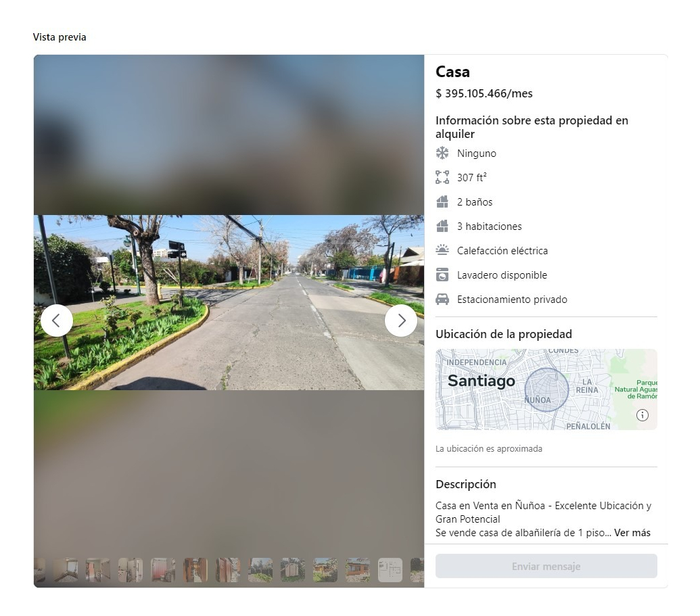The image size is (700, 616).
Task: Go back to the previous photo
Action: [57, 320]
